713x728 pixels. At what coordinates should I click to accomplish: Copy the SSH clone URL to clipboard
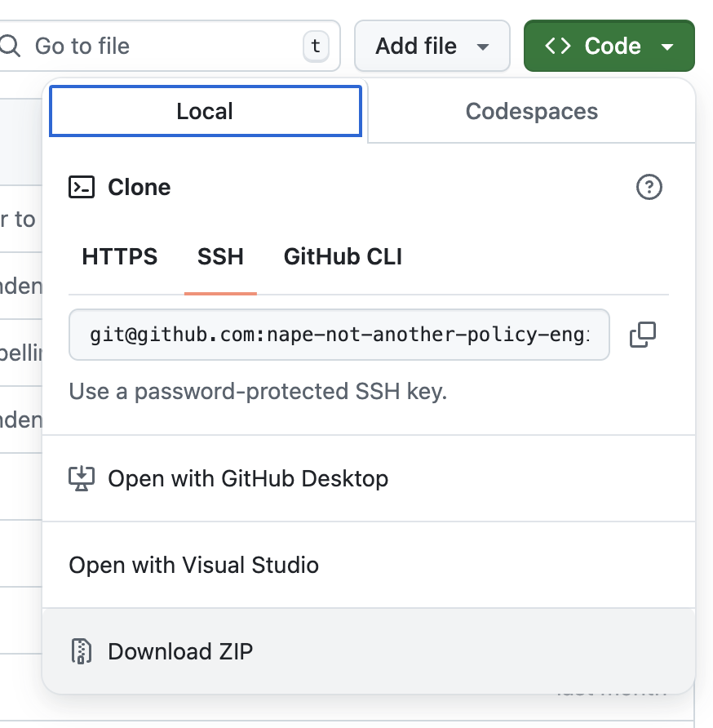[x=643, y=335]
